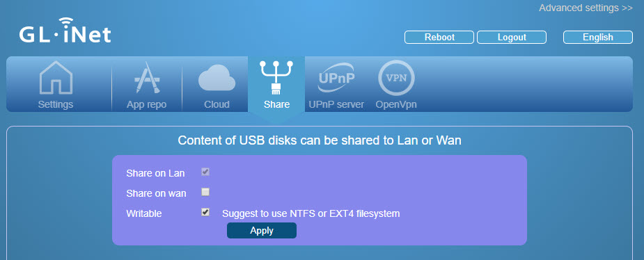Enable the Share on wan checkbox

pyautogui.click(x=205, y=191)
